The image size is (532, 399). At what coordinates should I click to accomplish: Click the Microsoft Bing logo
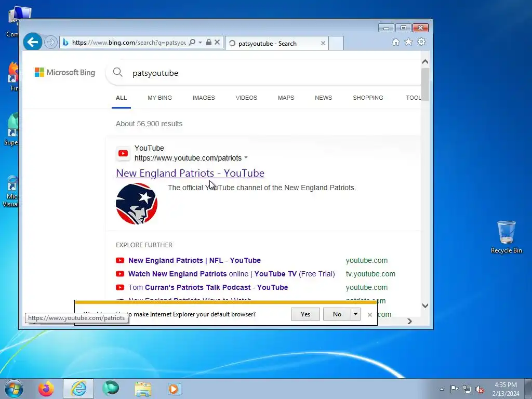pyautogui.click(x=65, y=72)
